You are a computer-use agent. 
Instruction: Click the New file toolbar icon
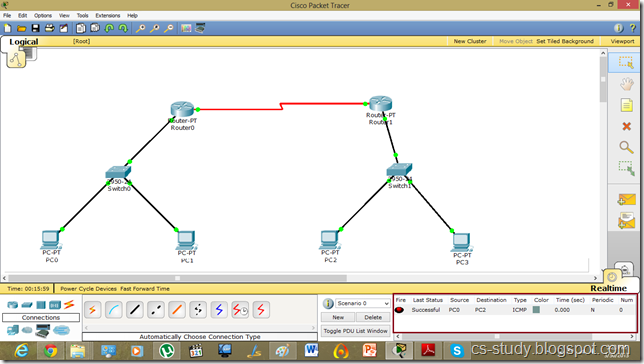coord(8,28)
